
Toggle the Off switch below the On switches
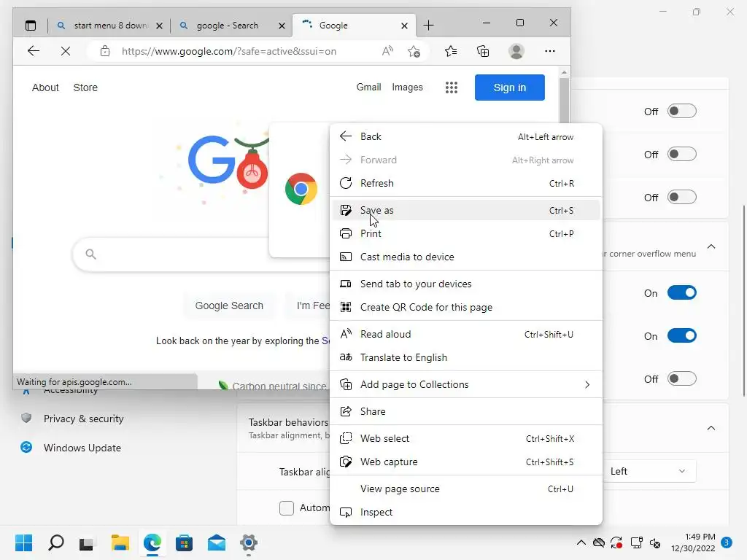[x=682, y=379]
